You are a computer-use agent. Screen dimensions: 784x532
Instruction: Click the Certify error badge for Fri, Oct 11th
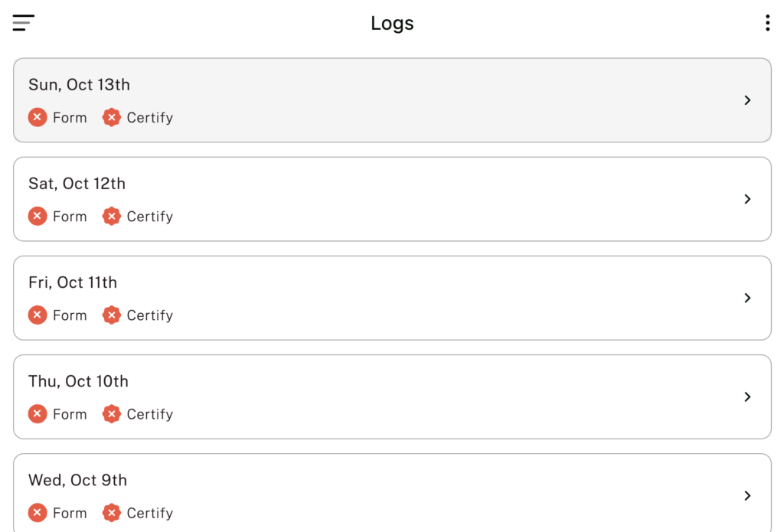pos(112,315)
